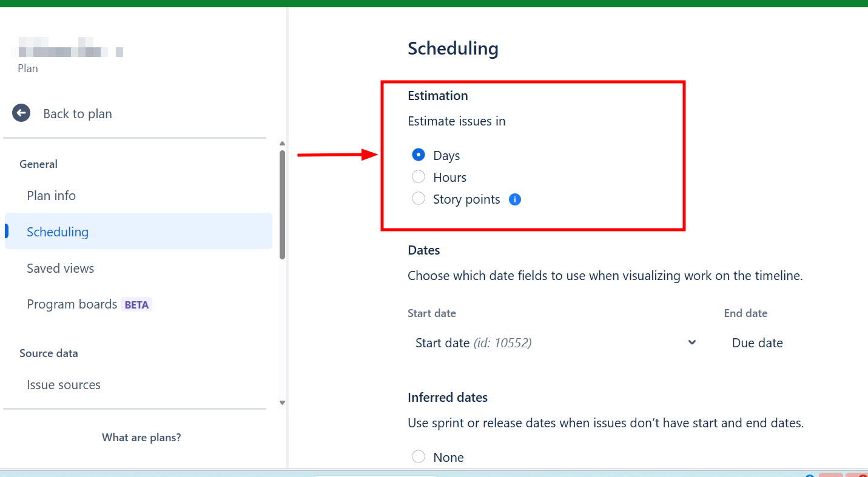Image resolution: width=868 pixels, height=477 pixels.
Task: Go to Saved views settings
Action: click(61, 269)
